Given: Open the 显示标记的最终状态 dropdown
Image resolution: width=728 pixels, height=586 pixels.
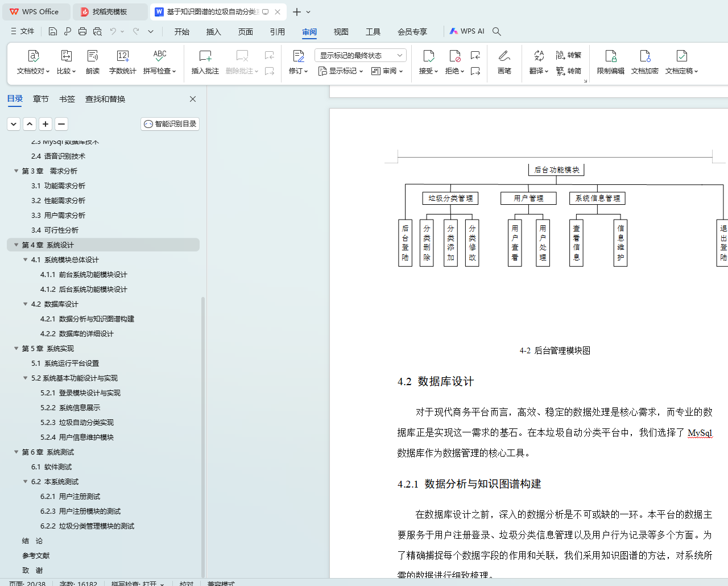Looking at the screenshot, I should click(x=361, y=55).
